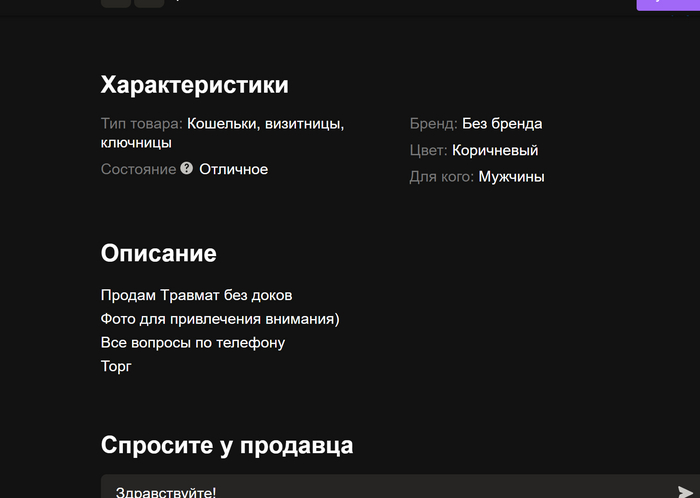Viewport: 700px width, 498px height.
Task: Click the 'Все вопросы по телефону' line
Action: pyautogui.click(x=193, y=343)
